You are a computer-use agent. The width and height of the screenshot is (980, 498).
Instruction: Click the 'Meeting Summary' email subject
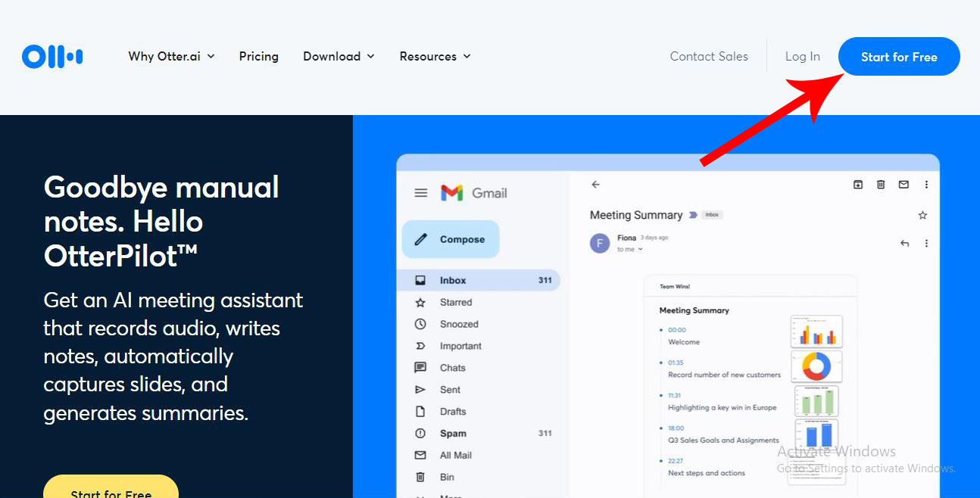click(x=636, y=215)
